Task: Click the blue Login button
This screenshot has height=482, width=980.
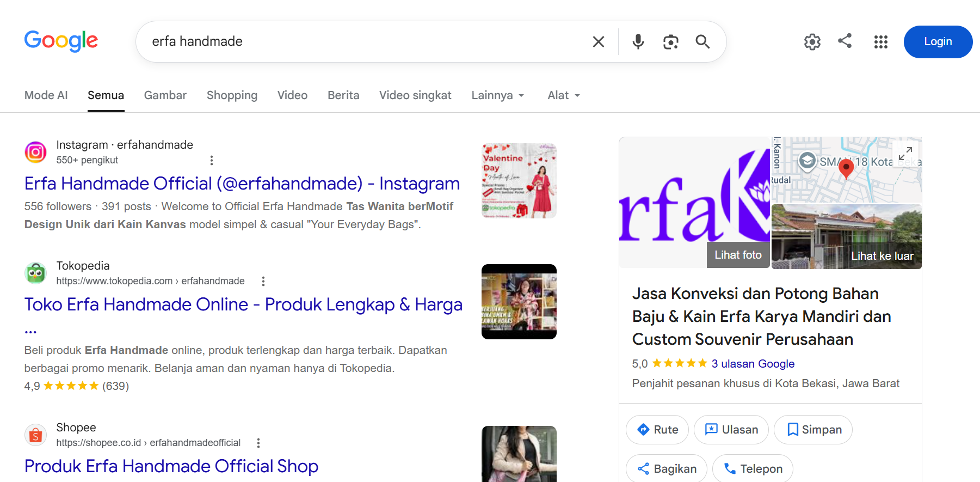Action: tap(938, 42)
